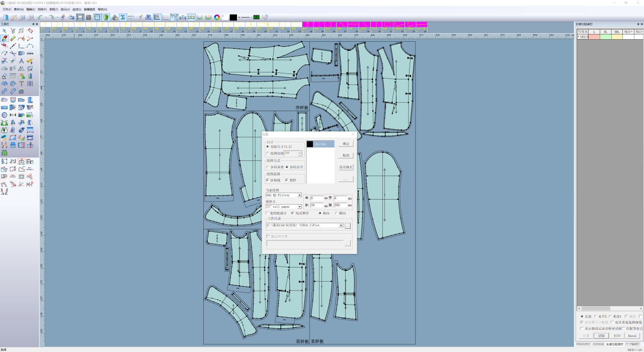
Task: Click the undo arrow toolbar icon
Action: (40, 17)
